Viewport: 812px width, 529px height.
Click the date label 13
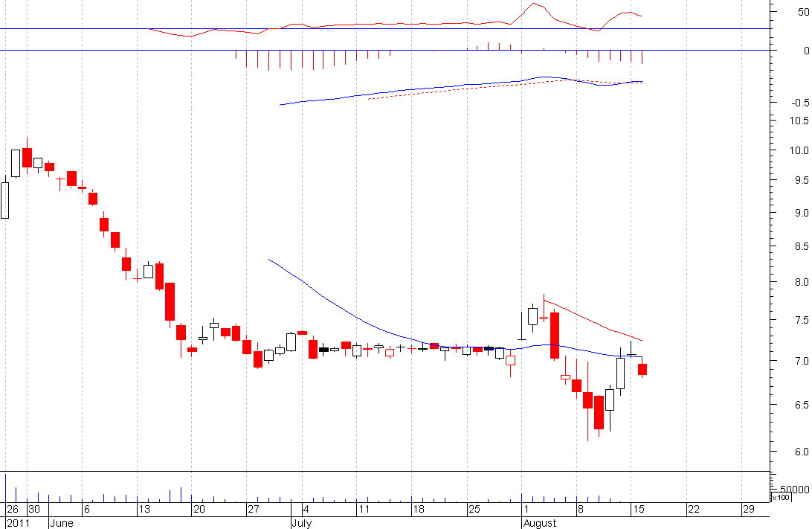144,510
